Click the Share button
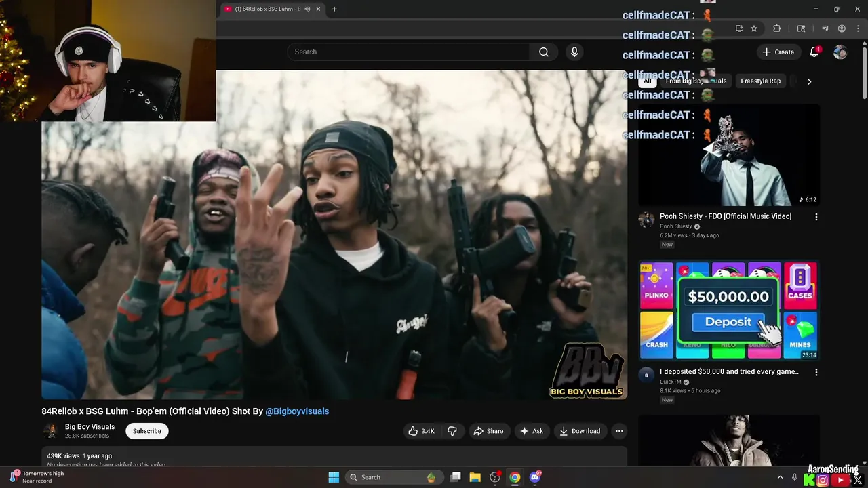The width and height of the screenshot is (868, 488). click(x=488, y=431)
